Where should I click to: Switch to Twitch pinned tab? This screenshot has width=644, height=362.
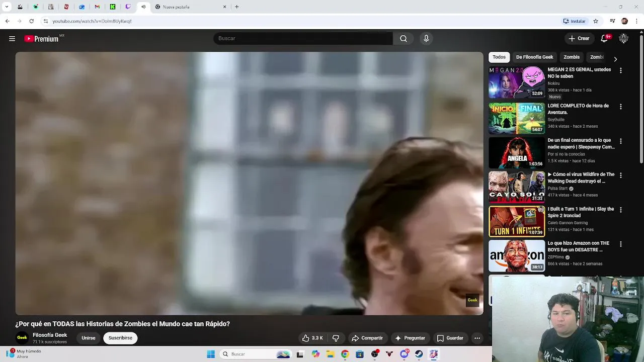click(x=128, y=7)
